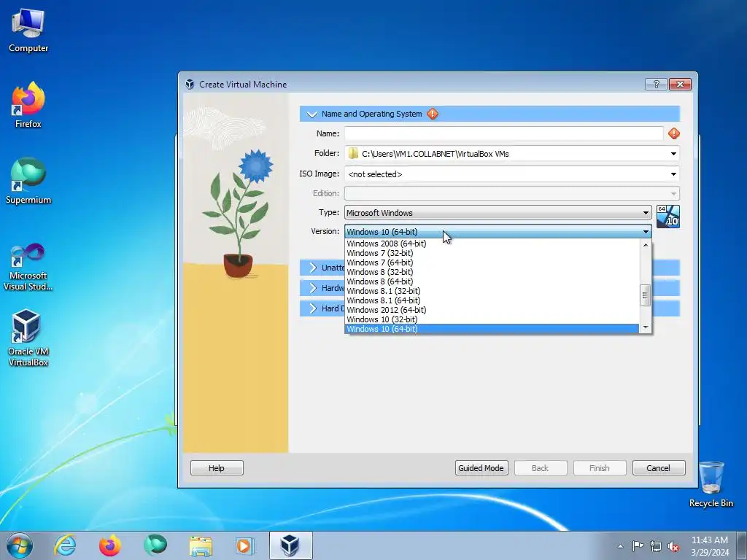Show hidden system tray icons
This screenshot has width=747, height=560.
(x=620, y=546)
